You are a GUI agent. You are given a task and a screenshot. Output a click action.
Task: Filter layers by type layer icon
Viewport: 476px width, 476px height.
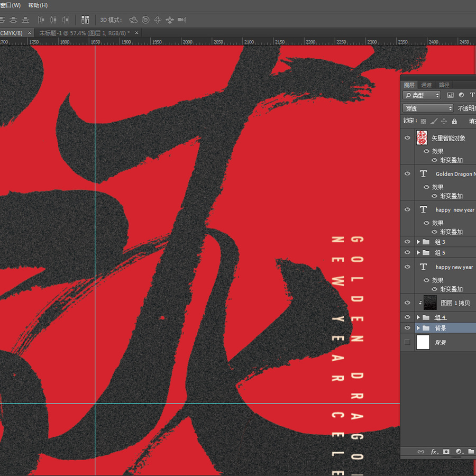[472, 95]
